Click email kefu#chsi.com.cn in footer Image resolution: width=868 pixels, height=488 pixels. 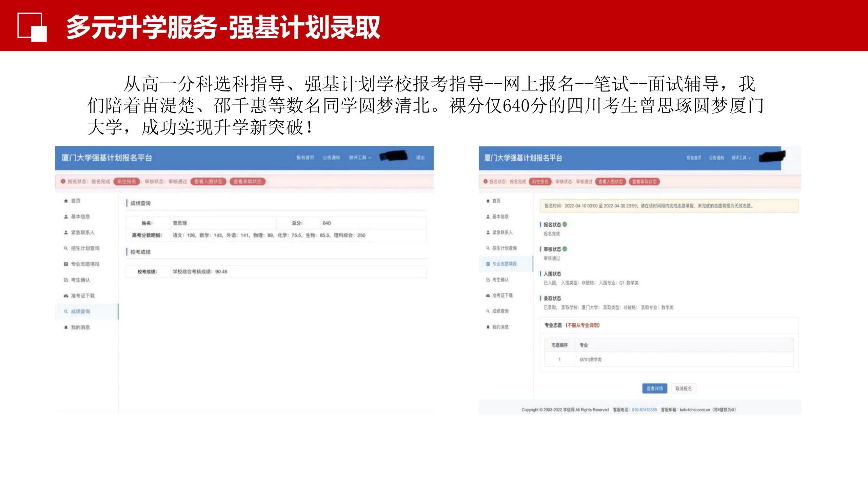point(695,410)
